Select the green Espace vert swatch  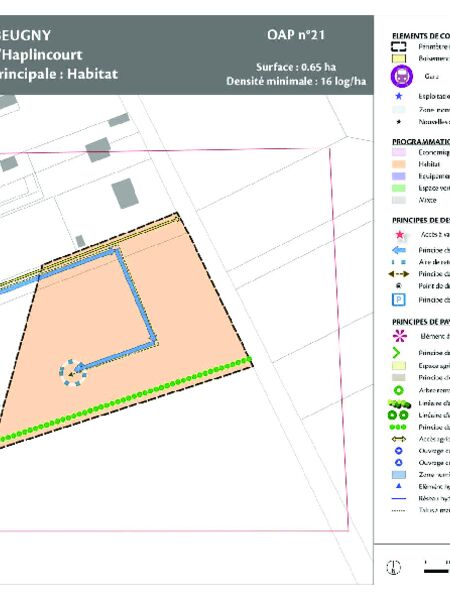click(x=398, y=188)
